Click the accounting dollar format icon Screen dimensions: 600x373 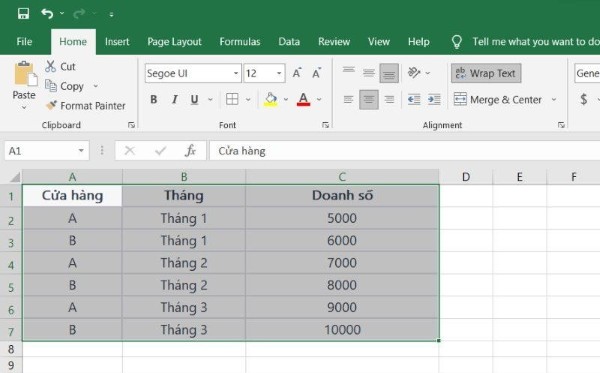point(584,99)
